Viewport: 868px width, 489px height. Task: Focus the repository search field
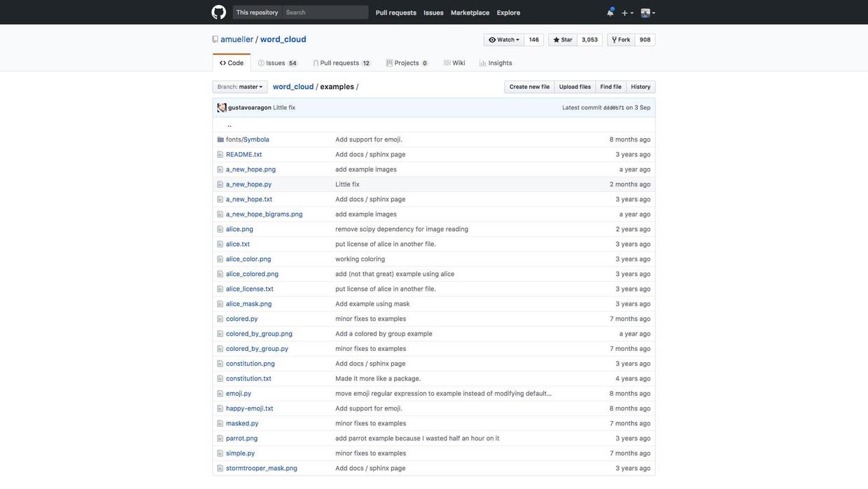tap(325, 12)
